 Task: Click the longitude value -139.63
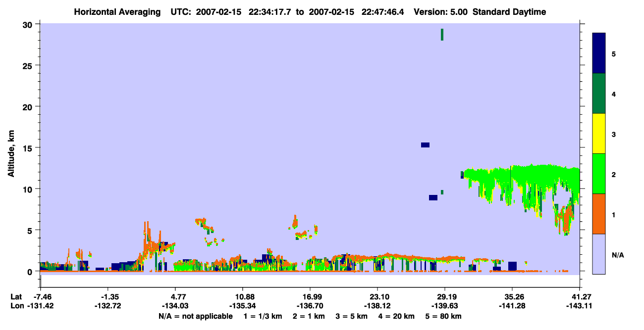point(445,306)
